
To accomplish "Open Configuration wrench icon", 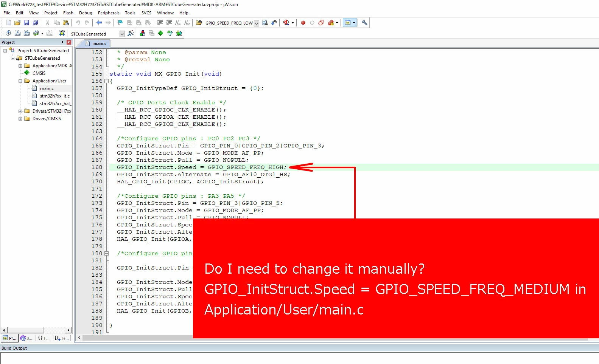I will (364, 23).
